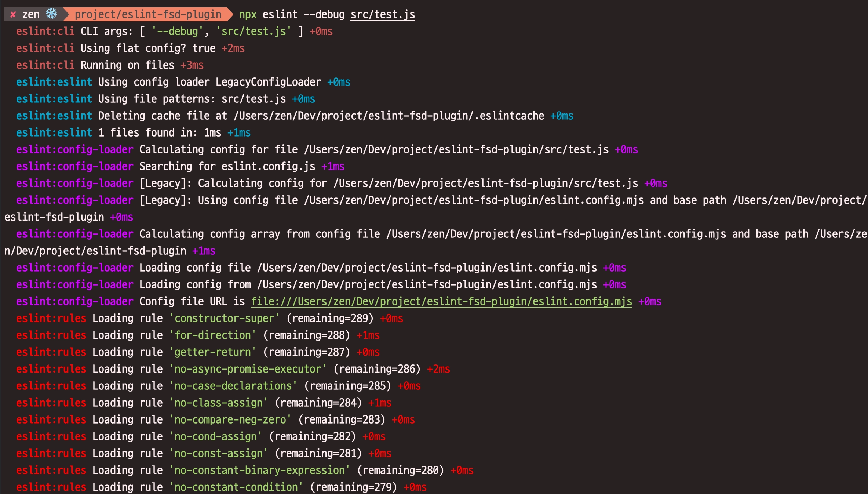The image size is (868, 494).
Task: Click the 'zen' username in prompt
Action: click(31, 15)
